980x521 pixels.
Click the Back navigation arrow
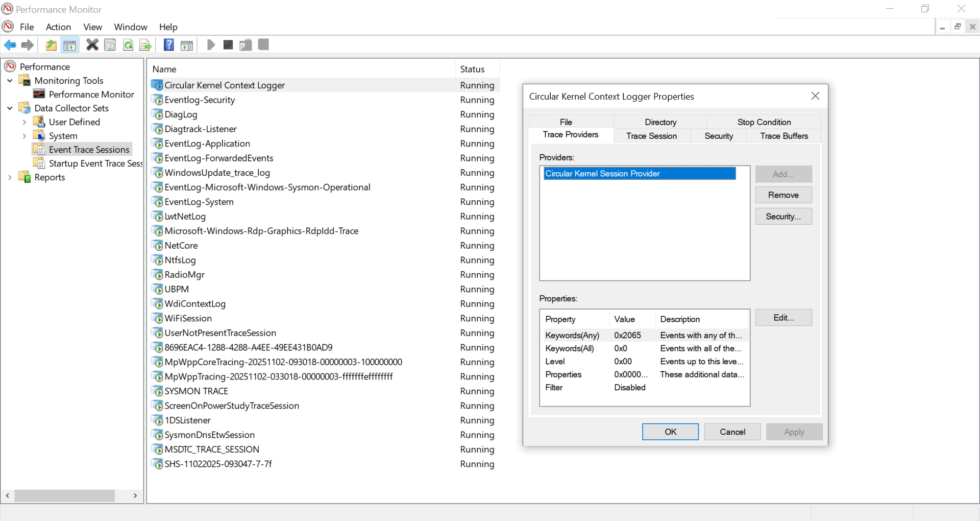[x=10, y=45]
